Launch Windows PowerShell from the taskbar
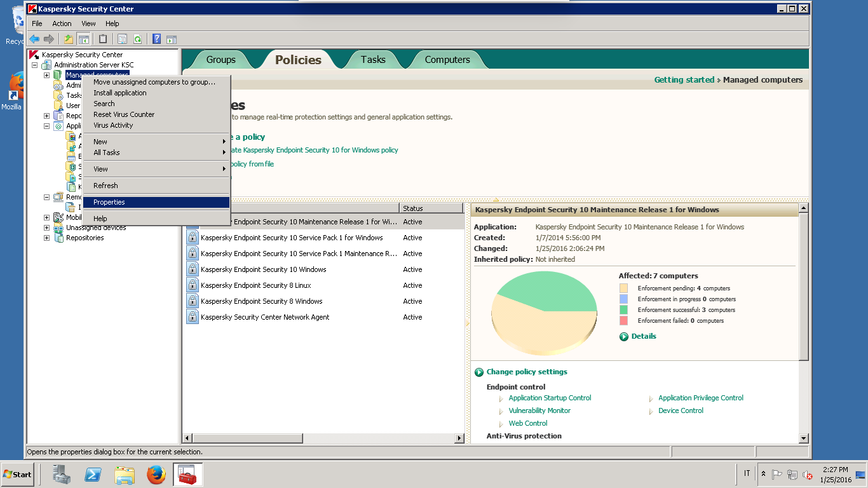 pyautogui.click(x=93, y=474)
